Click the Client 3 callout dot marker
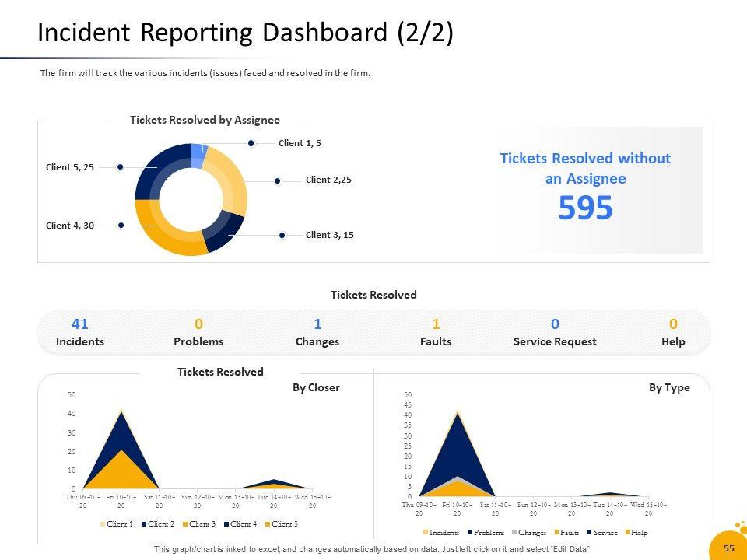The width and height of the screenshot is (747, 560). coord(282,235)
